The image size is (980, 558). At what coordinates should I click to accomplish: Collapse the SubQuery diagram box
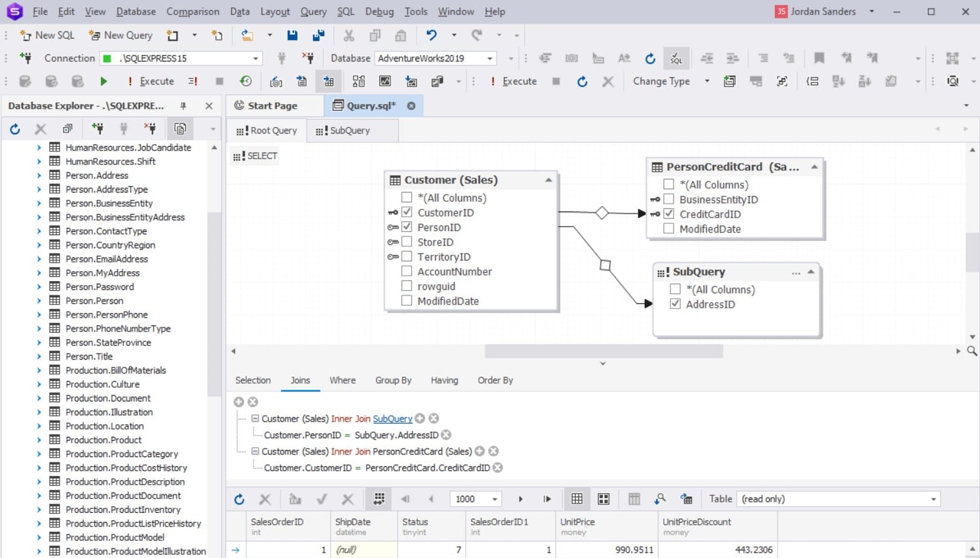pyautogui.click(x=811, y=272)
